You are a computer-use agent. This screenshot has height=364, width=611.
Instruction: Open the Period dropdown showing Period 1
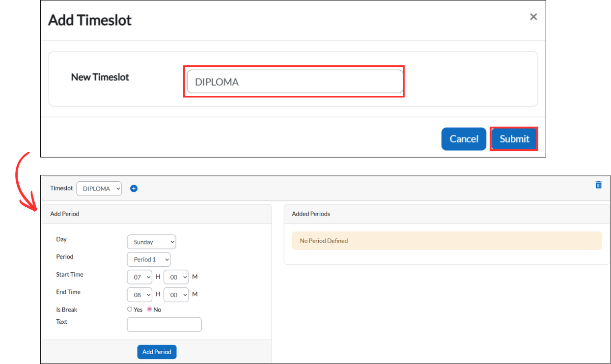click(149, 259)
